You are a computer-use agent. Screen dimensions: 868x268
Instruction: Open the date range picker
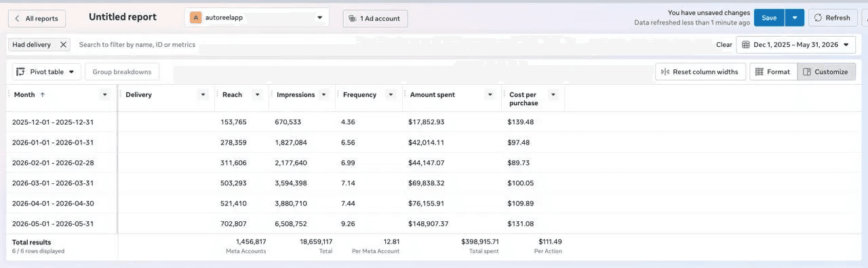click(795, 45)
